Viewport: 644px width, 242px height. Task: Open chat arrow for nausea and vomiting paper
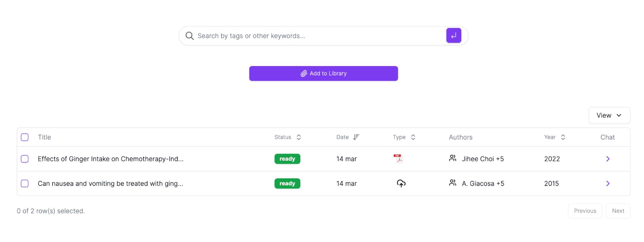[608, 183]
